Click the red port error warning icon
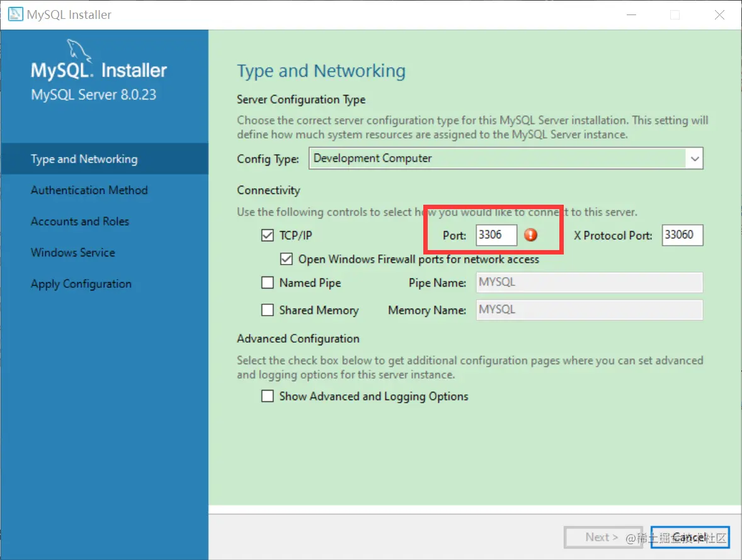742x560 pixels. (x=530, y=235)
